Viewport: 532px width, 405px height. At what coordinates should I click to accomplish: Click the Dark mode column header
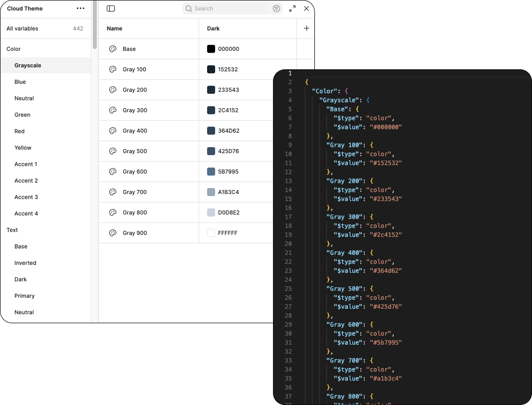click(x=214, y=28)
